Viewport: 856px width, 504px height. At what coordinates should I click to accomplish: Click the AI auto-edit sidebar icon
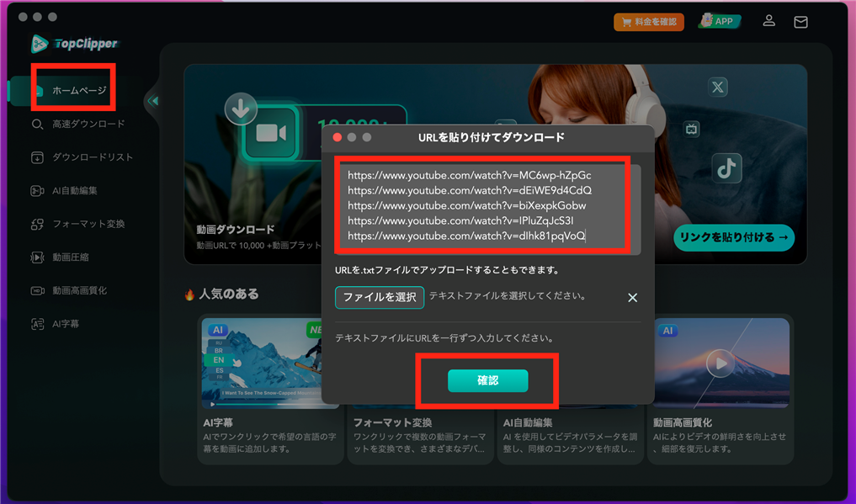[37, 191]
